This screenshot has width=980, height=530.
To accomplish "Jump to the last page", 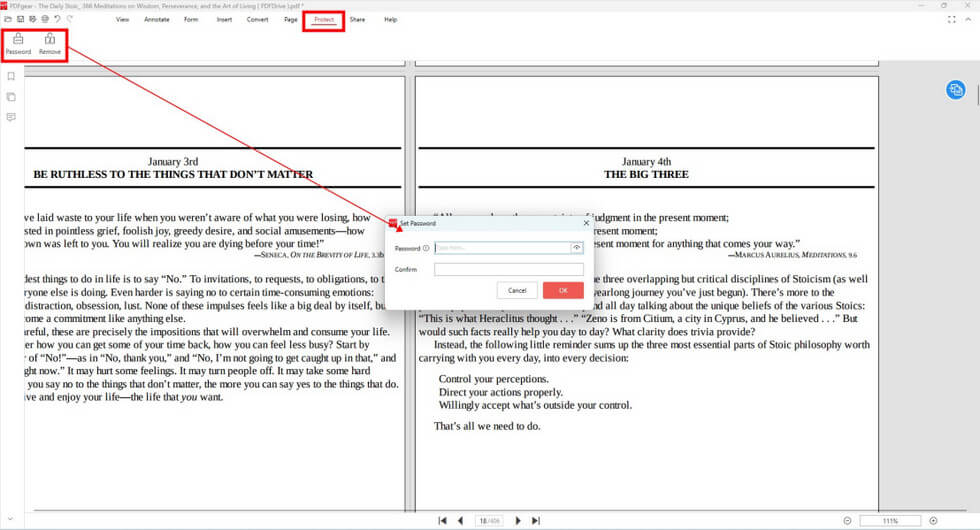I will click(x=536, y=521).
